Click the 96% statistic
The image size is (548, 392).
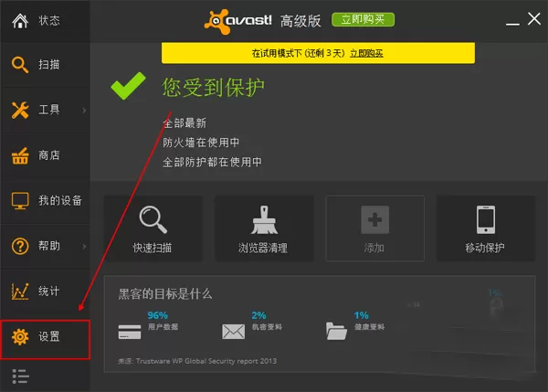pyautogui.click(x=158, y=316)
